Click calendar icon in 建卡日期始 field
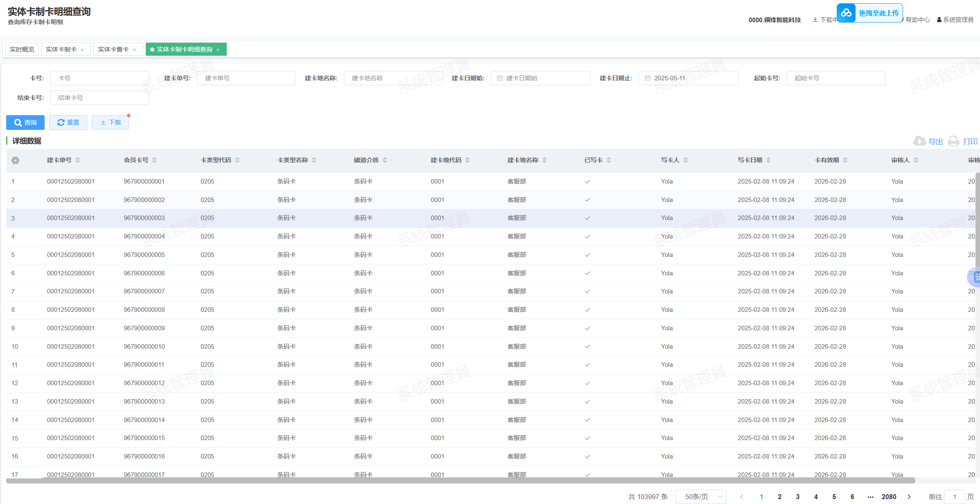980x504 pixels. 499,78
